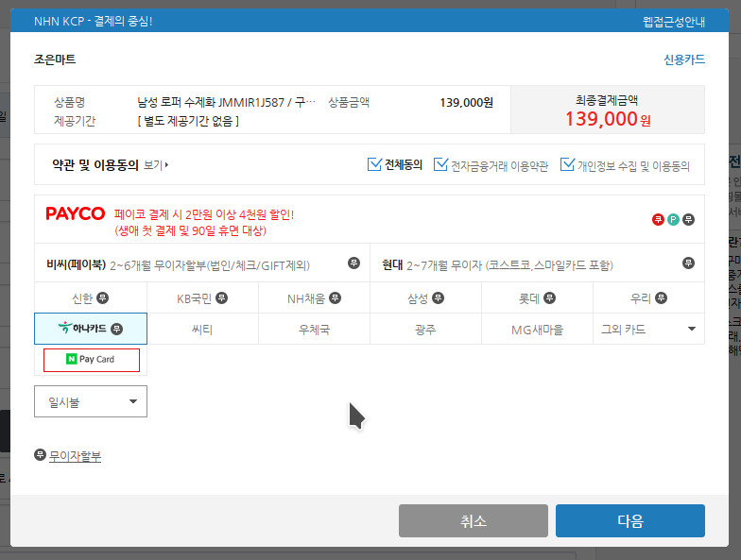Expand 약관 및 이용동의 보기 arrow
Viewport: 741px width, 560px height.
tap(156, 165)
